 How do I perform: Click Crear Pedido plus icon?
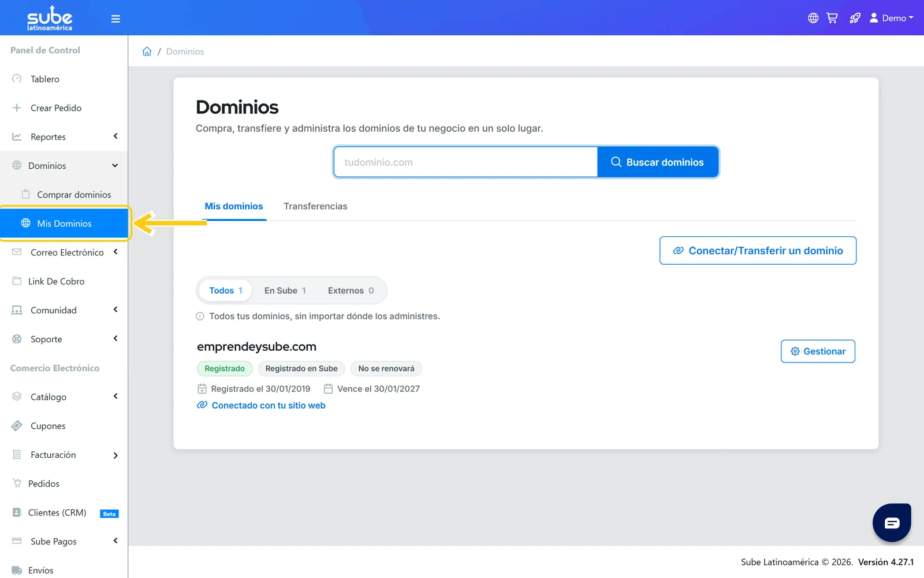click(x=17, y=108)
